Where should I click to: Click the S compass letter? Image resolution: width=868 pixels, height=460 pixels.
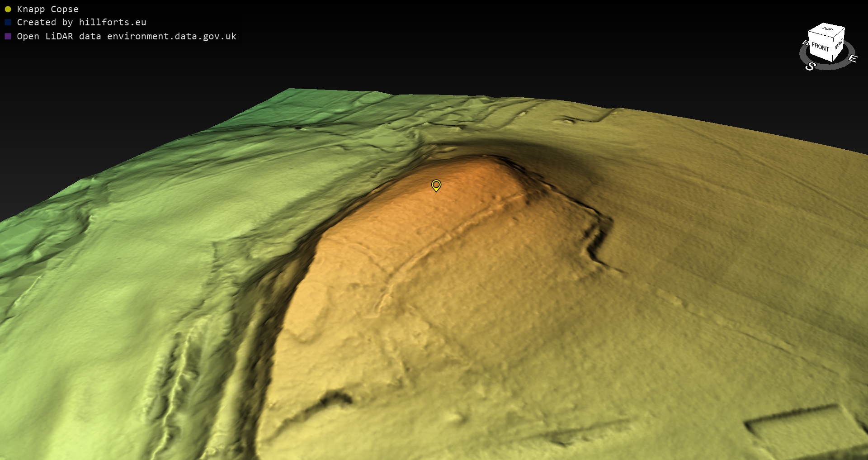810,66
